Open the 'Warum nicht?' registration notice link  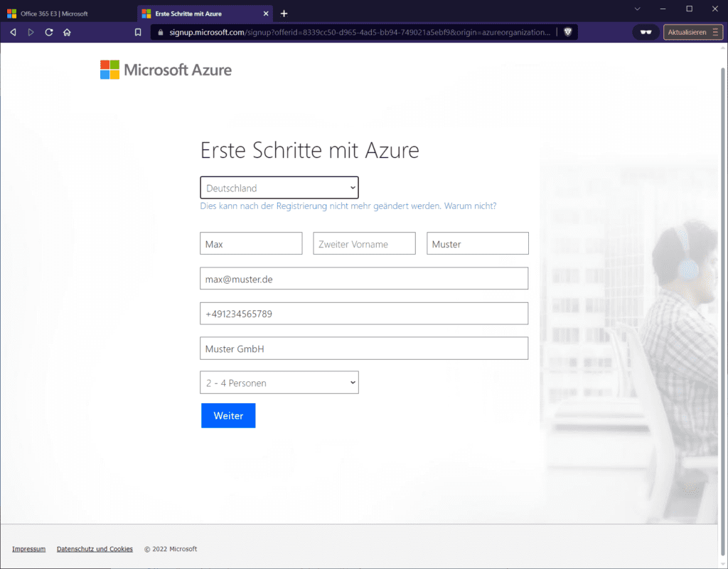[x=470, y=206]
